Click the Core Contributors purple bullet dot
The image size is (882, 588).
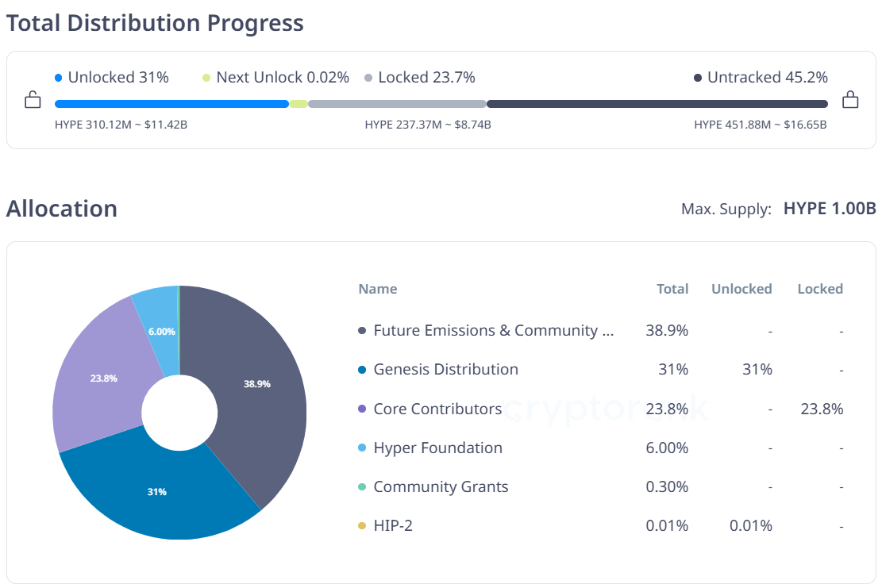coord(362,409)
